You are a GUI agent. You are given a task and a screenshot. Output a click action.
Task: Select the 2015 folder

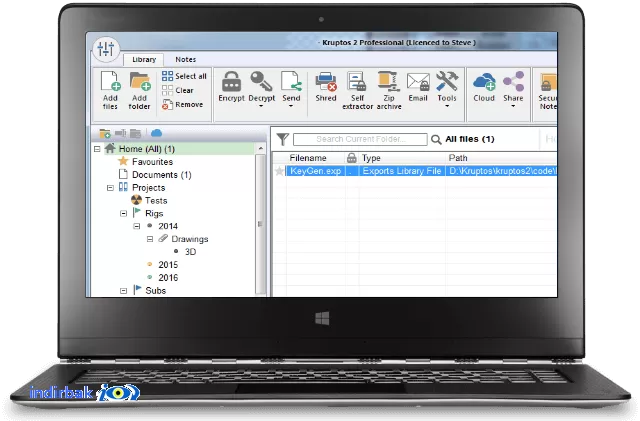(168, 265)
